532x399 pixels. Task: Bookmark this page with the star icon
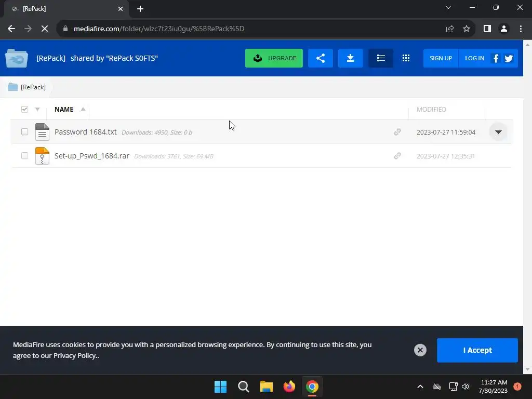tap(467, 29)
